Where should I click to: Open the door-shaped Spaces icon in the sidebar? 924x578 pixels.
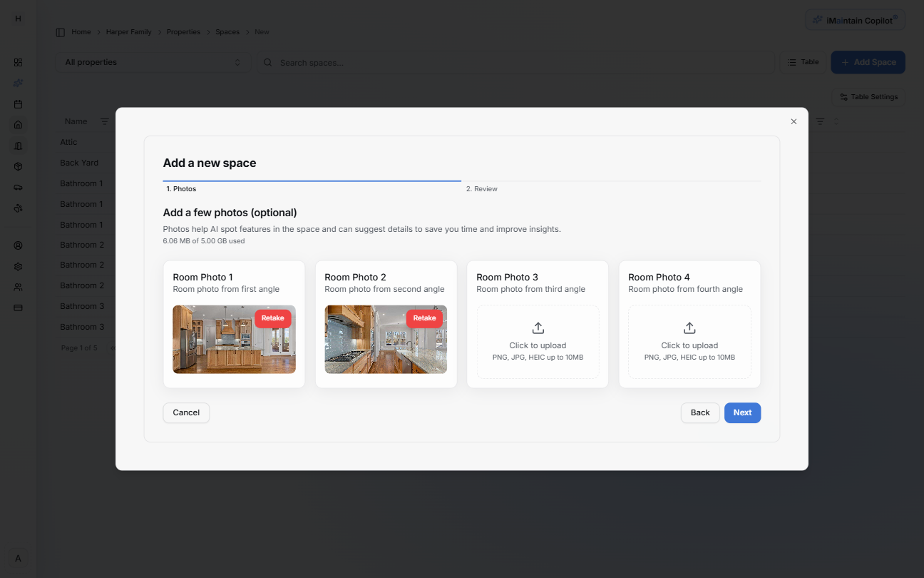tap(18, 145)
